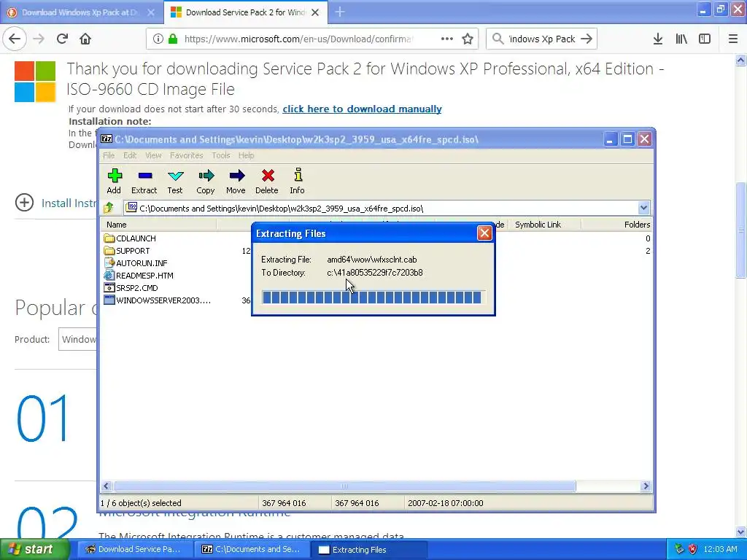Viewport: 747px width, 560px height.
Task: Sort by the Folders column header
Action: click(616, 225)
